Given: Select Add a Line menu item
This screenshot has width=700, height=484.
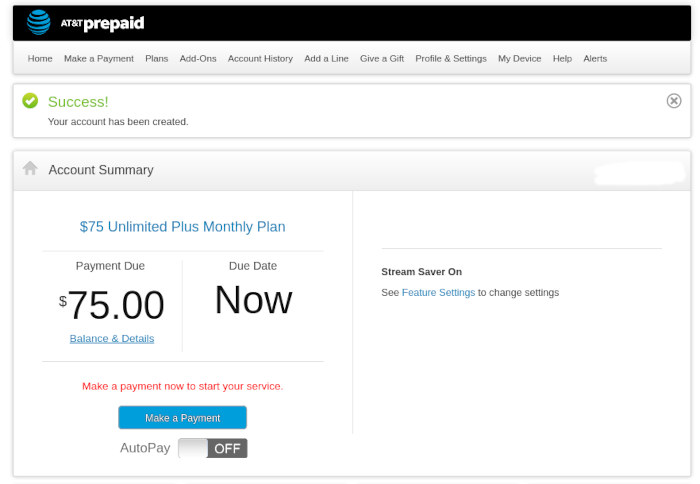Looking at the screenshot, I should (326, 59).
